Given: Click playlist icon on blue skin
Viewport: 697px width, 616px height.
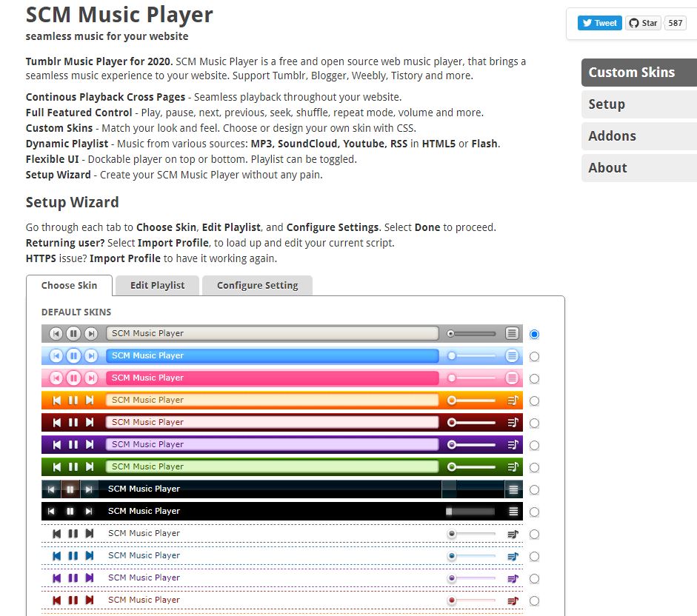Looking at the screenshot, I should coord(512,355).
